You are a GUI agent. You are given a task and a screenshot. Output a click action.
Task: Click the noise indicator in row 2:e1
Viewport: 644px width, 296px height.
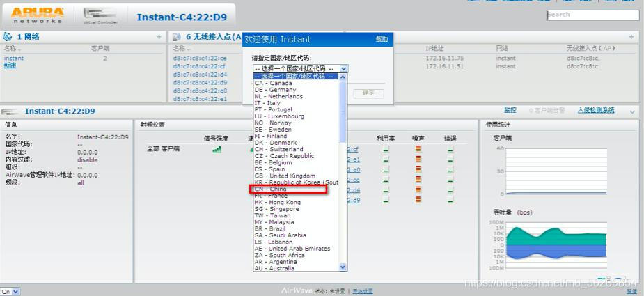point(418,159)
